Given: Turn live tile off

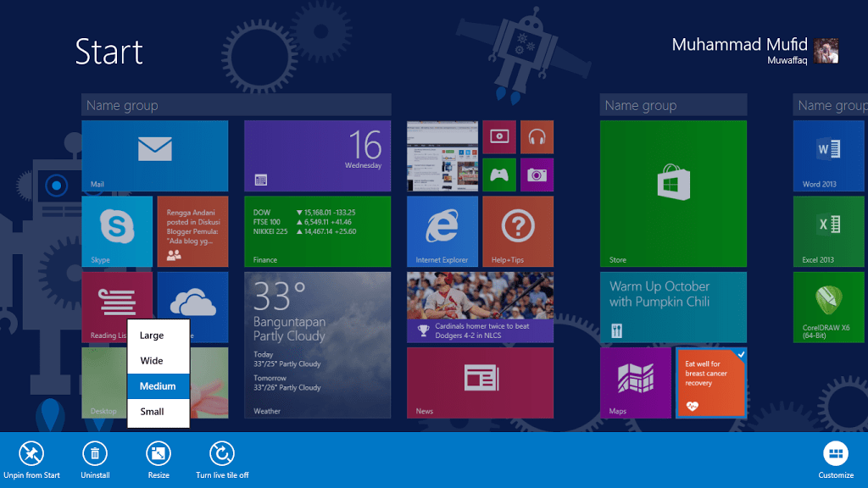Looking at the screenshot, I should 222,460.
